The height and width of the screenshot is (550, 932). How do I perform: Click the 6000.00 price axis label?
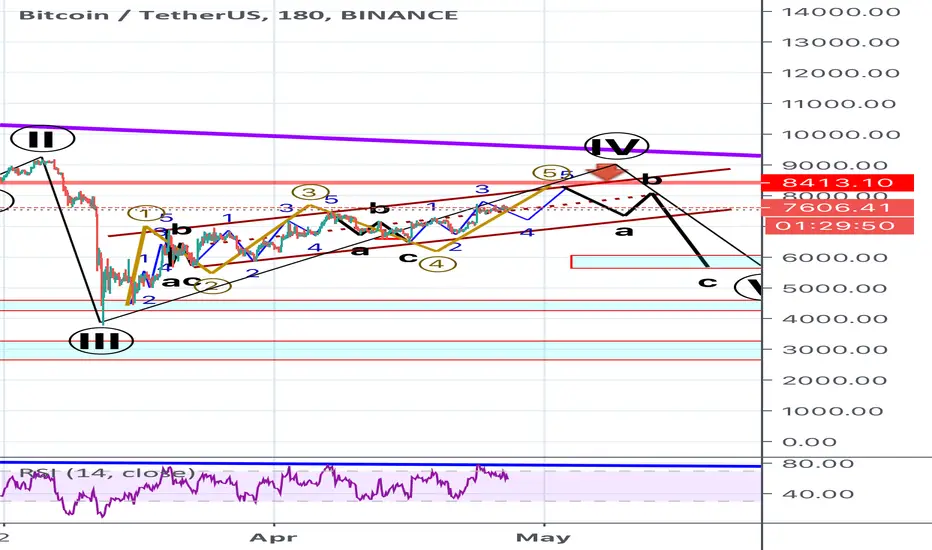pos(835,257)
